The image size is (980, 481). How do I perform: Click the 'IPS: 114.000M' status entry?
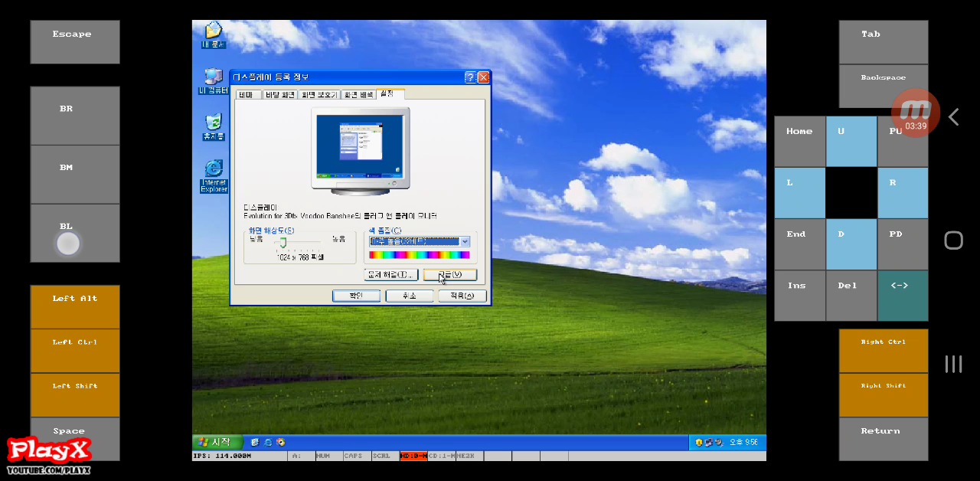223,456
